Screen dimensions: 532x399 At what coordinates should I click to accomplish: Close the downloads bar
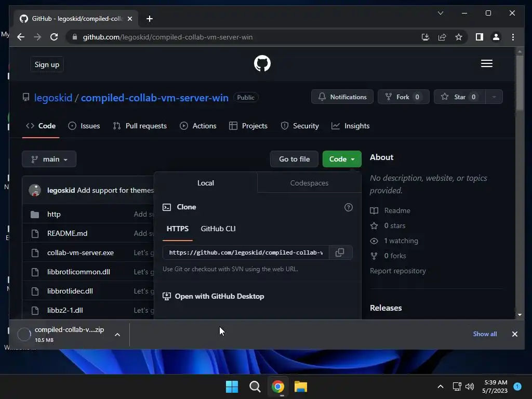coord(515,334)
